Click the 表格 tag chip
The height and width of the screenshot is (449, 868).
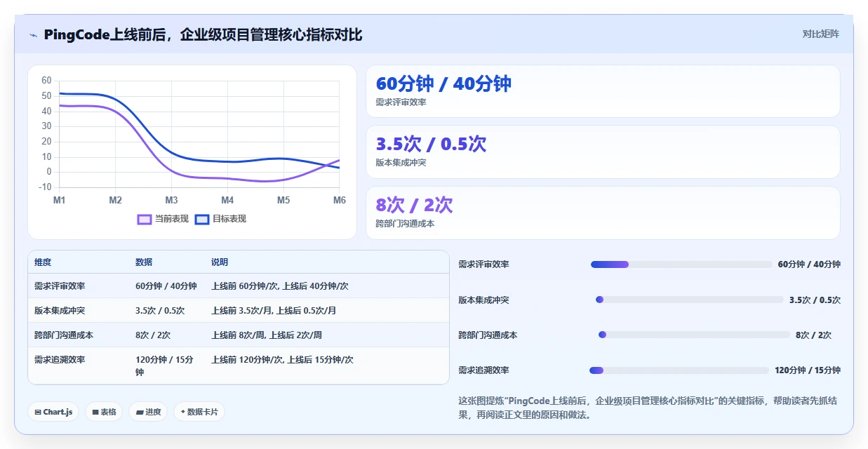coord(104,412)
